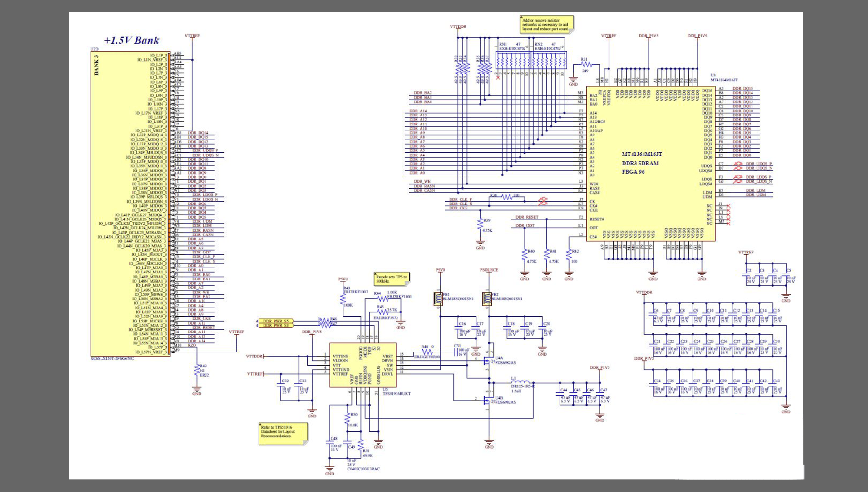Click the '+1.5V Bank' schematic title
The width and height of the screenshot is (868, 492).
point(132,40)
